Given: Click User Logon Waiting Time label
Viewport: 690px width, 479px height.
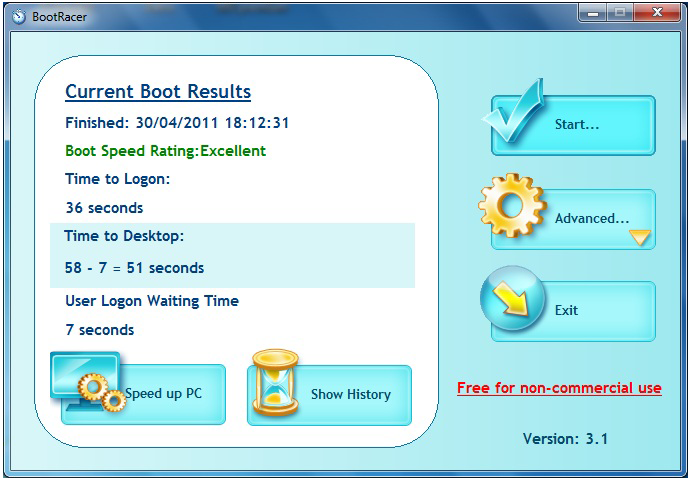Looking at the screenshot, I should point(152,301).
